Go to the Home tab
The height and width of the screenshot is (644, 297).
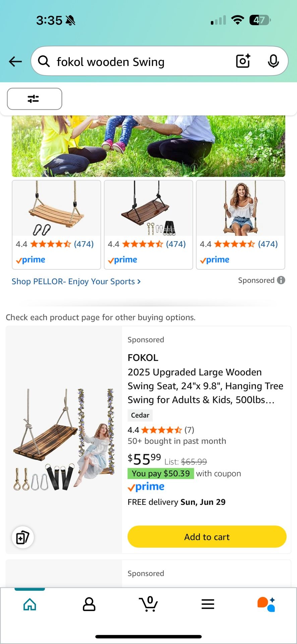30,604
